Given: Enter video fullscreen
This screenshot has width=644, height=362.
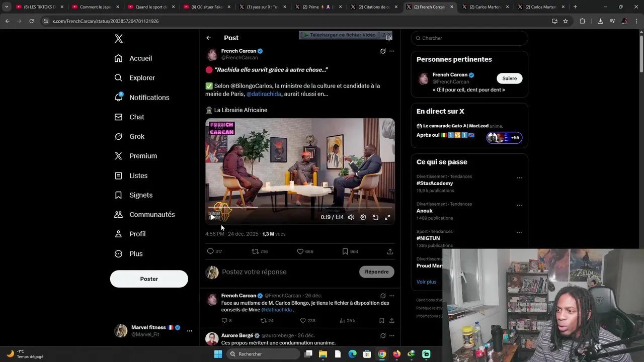Looking at the screenshot, I should 387,217.
